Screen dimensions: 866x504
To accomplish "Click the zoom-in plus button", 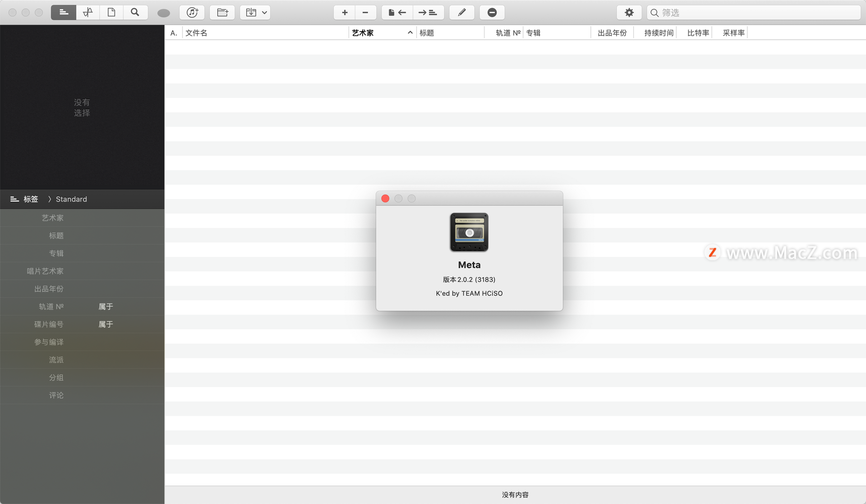I will click(x=345, y=13).
